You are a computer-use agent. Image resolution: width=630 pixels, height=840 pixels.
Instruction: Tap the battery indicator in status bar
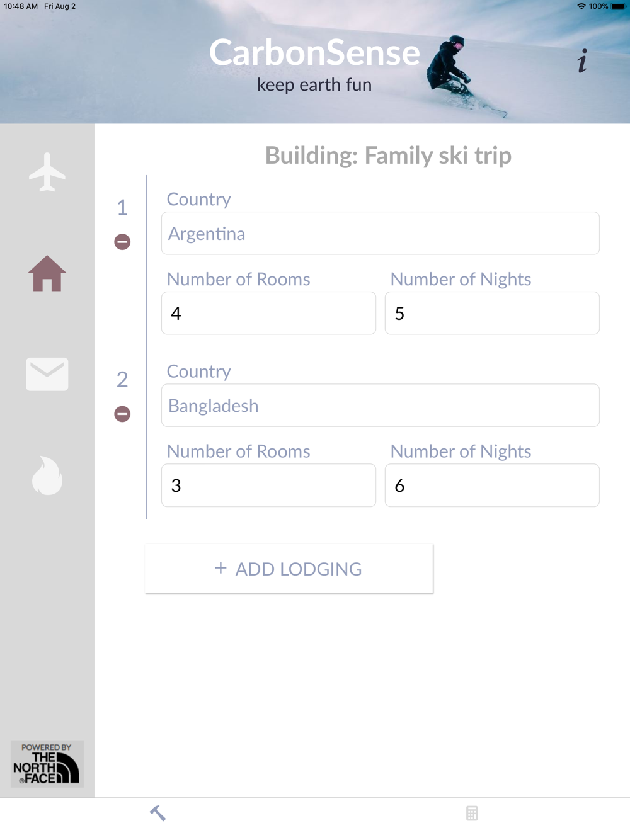coord(617,6)
